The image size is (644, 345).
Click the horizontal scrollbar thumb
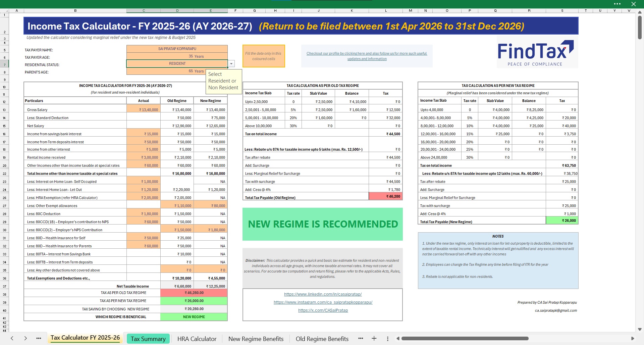465,338
